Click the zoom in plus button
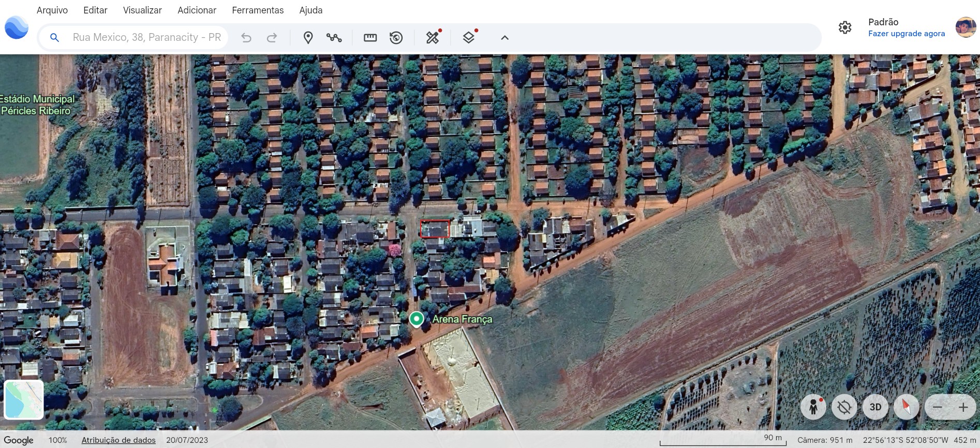Image resolution: width=980 pixels, height=448 pixels. click(963, 407)
